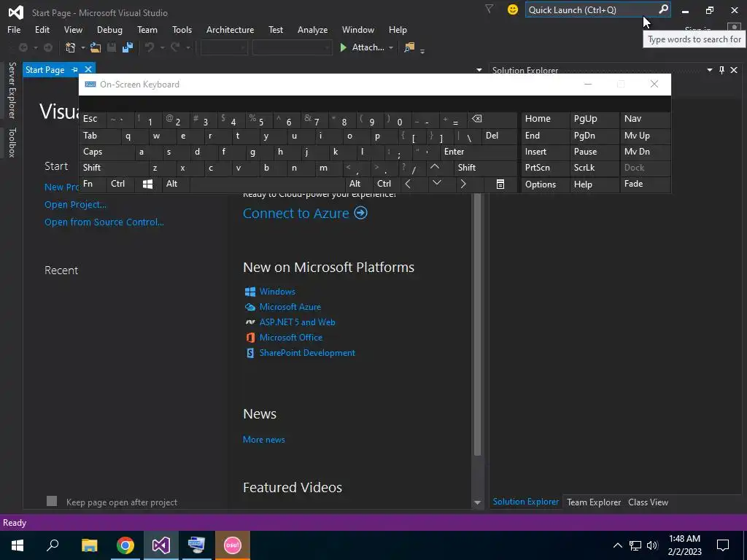747x560 pixels.
Task: Show hidden system tray icons chevron
Action: pyautogui.click(x=617, y=545)
